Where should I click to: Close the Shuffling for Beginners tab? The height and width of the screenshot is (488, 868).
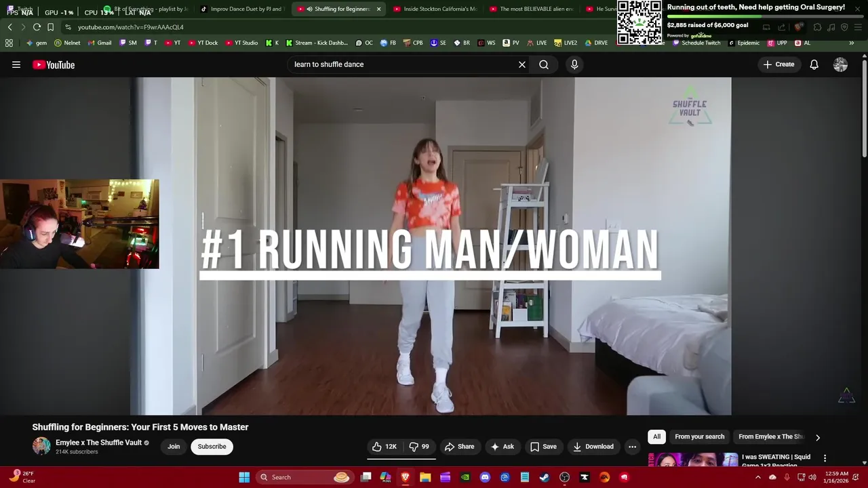tap(378, 9)
